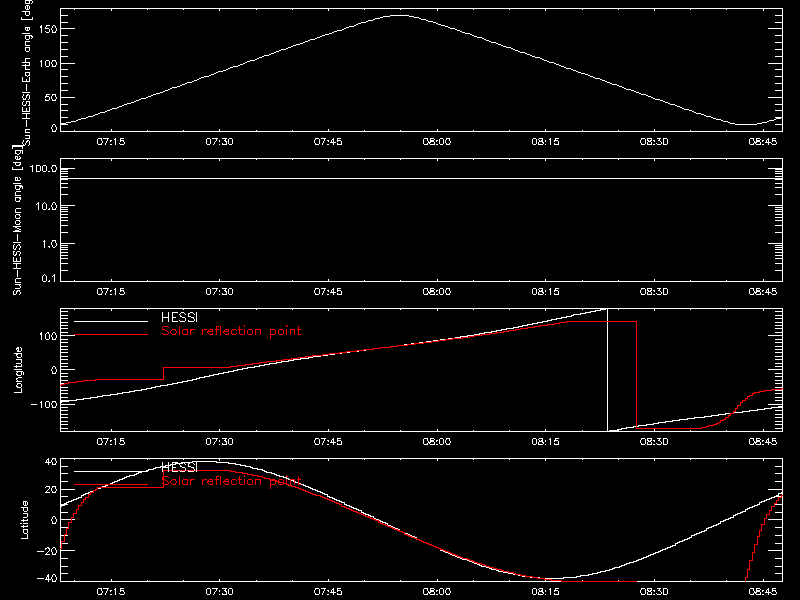This screenshot has width=800, height=600.
Task: Click HESSI legend label in Longitude plot
Action: pyautogui.click(x=179, y=317)
